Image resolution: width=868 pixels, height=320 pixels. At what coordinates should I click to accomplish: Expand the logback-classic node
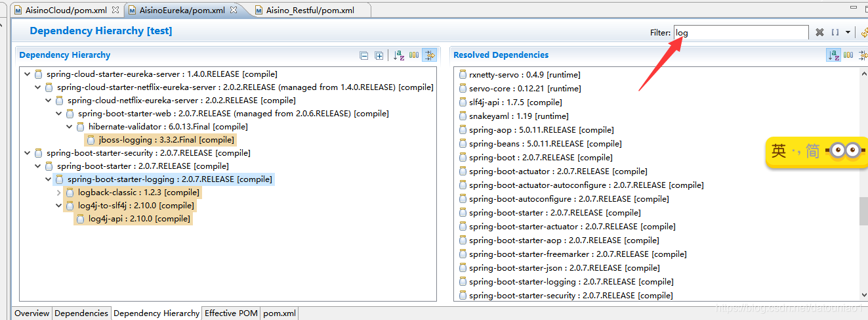click(x=59, y=193)
